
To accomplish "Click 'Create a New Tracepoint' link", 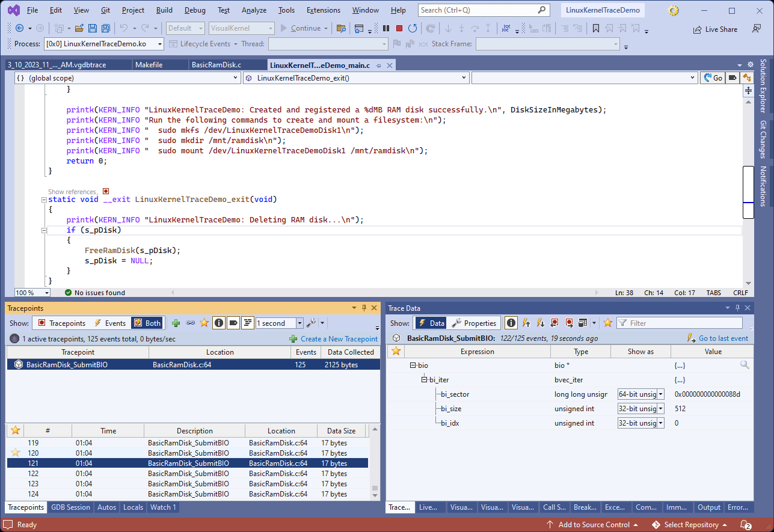I will point(339,339).
